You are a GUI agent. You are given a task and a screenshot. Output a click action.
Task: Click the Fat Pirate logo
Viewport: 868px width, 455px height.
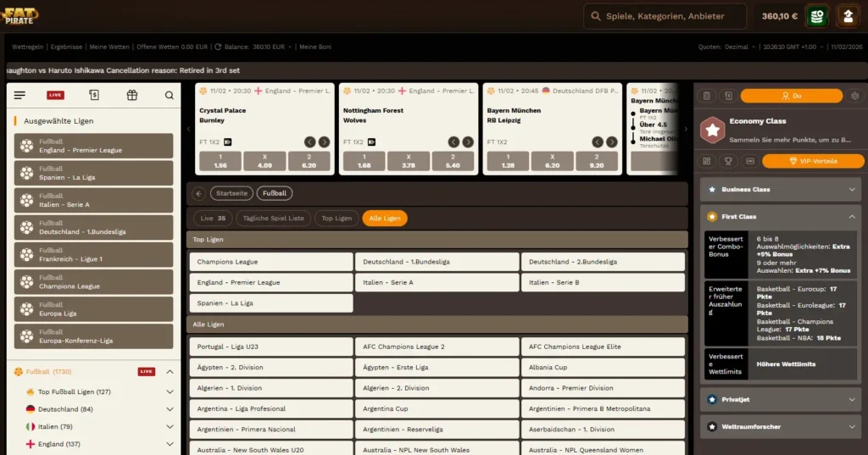point(20,15)
